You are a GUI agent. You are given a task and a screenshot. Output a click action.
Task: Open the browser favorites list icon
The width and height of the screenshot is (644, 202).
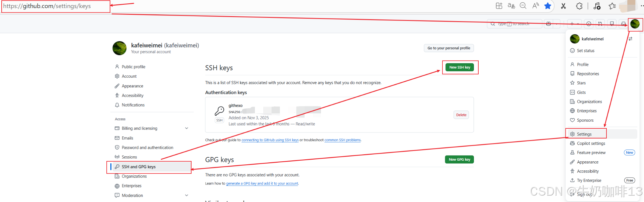612,6
